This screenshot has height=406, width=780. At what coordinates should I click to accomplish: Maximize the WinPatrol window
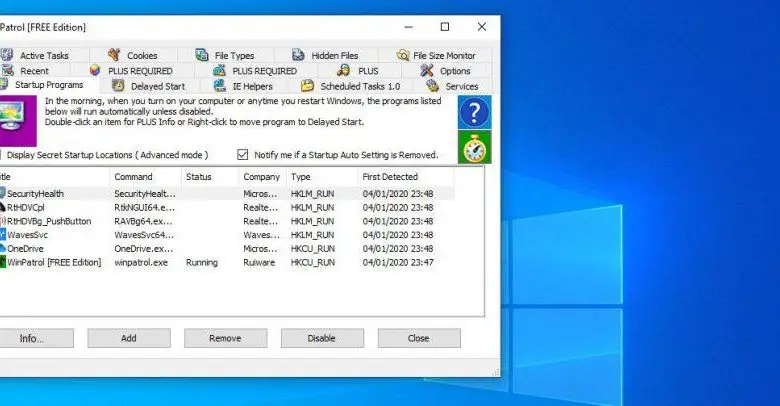pyautogui.click(x=445, y=27)
